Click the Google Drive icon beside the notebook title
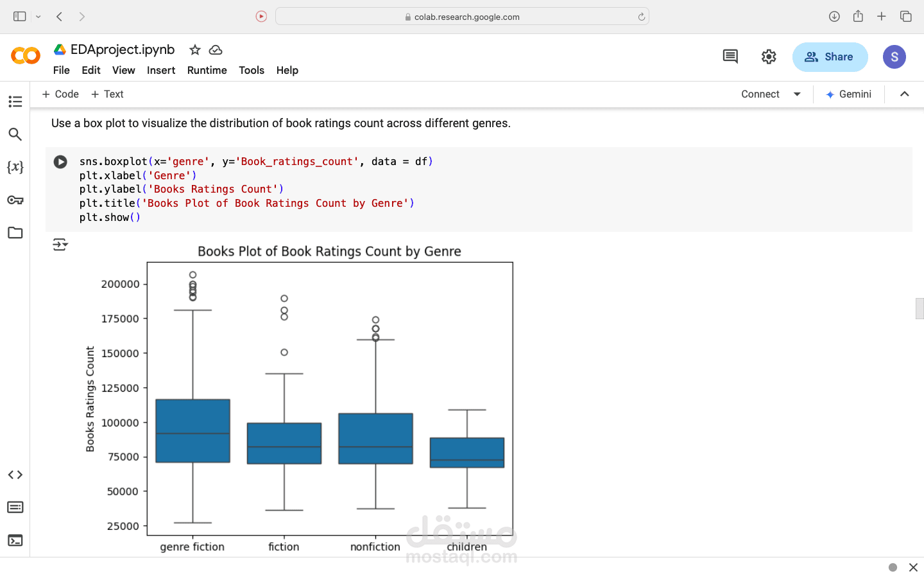The width and height of the screenshot is (924, 578). pyautogui.click(x=60, y=49)
